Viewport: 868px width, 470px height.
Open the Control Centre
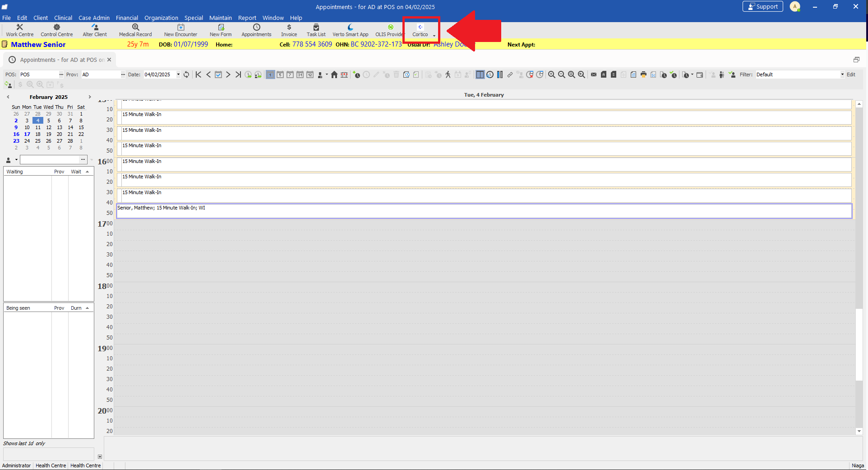coord(56,30)
